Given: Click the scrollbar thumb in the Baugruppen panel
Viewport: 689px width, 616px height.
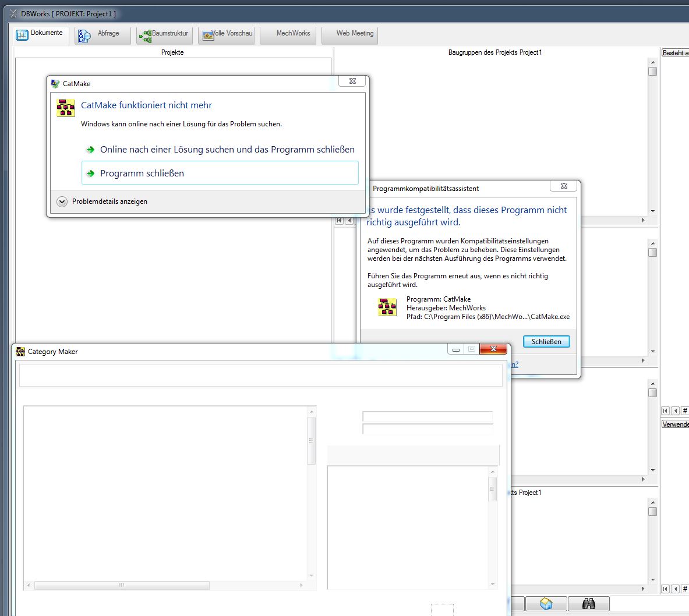Looking at the screenshot, I should tap(652, 71).
